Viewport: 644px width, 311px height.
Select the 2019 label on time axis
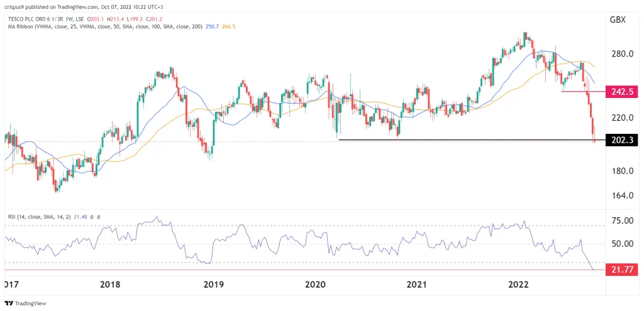click(213, 285)
